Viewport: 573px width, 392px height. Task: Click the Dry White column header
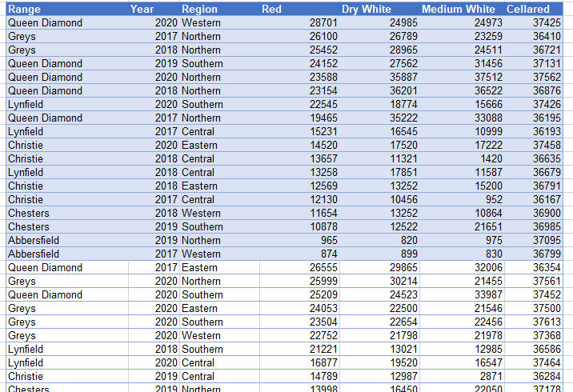pos(367,9)
